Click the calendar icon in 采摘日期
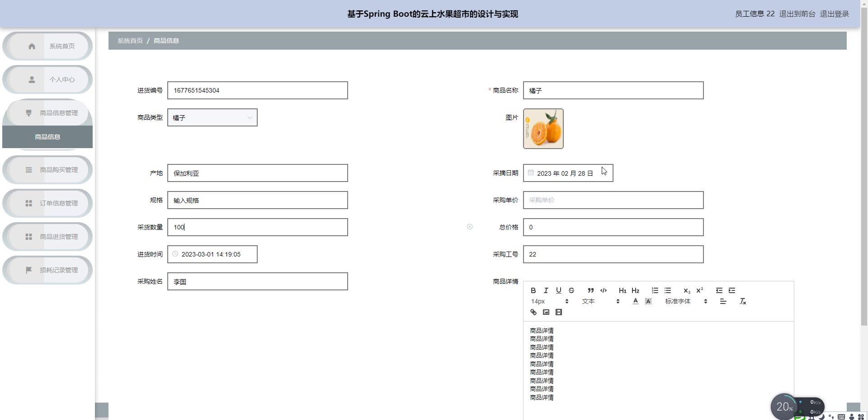 (531, 173)
